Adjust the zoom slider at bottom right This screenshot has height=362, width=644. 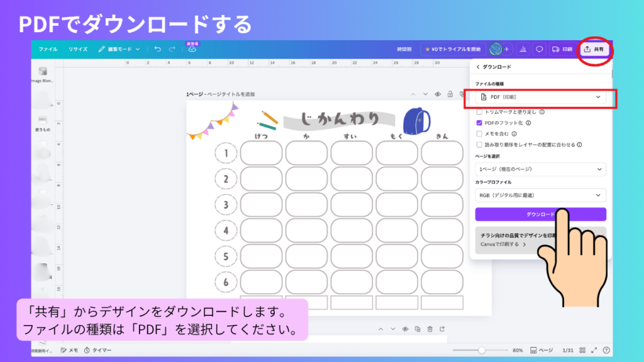point(482,350)
